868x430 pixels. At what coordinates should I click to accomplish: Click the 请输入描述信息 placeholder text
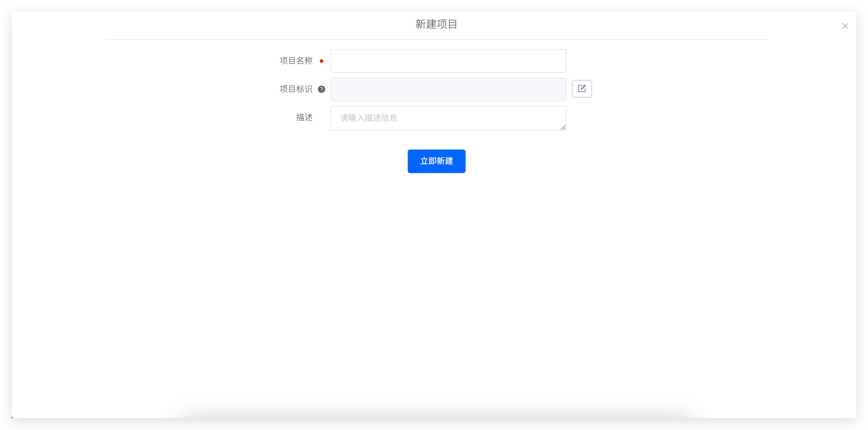pos(369,118)
